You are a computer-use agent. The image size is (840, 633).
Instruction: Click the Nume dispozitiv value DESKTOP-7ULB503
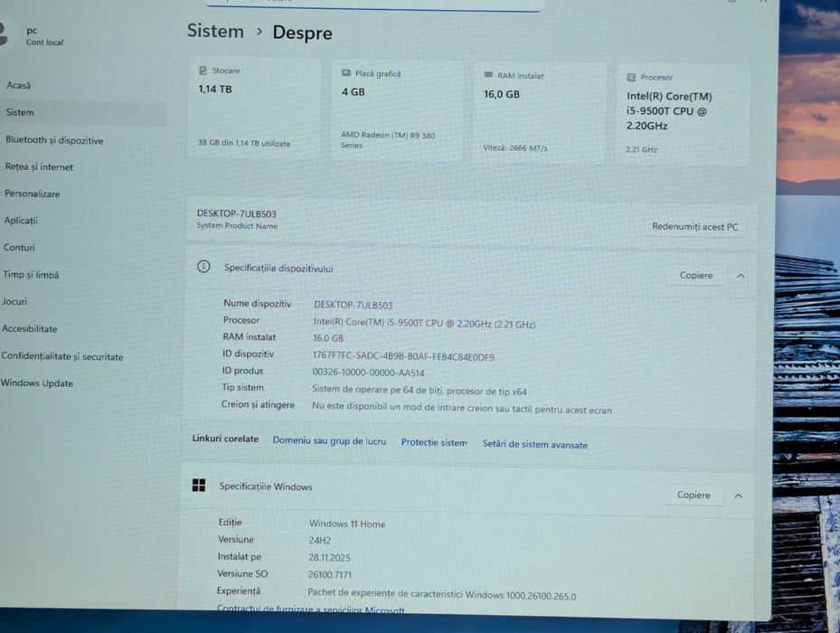353,305
